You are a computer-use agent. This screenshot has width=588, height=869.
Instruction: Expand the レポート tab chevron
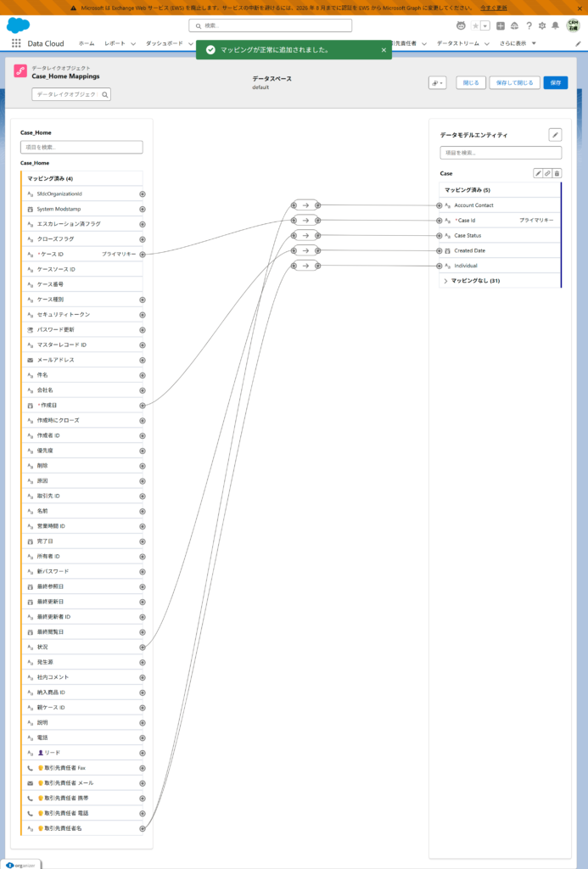click(133, 44)
